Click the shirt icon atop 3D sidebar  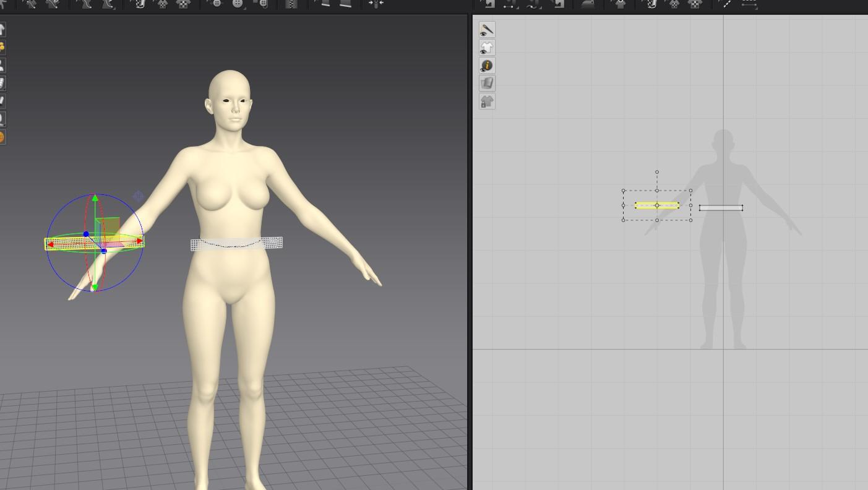tap(2, 29)
